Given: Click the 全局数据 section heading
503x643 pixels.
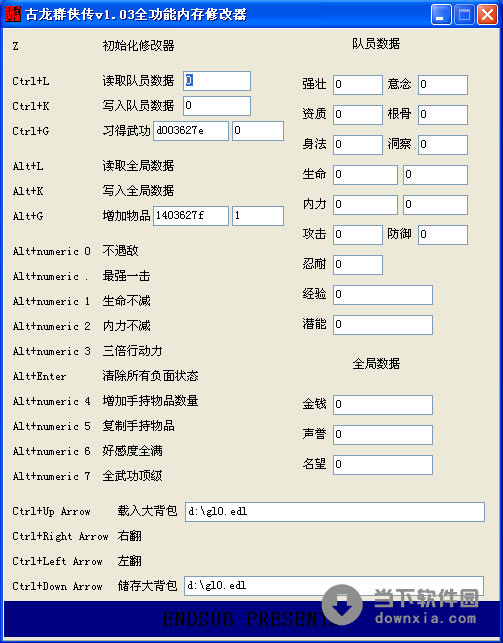Looking at the screenshot, I should (x=376, y=364).
